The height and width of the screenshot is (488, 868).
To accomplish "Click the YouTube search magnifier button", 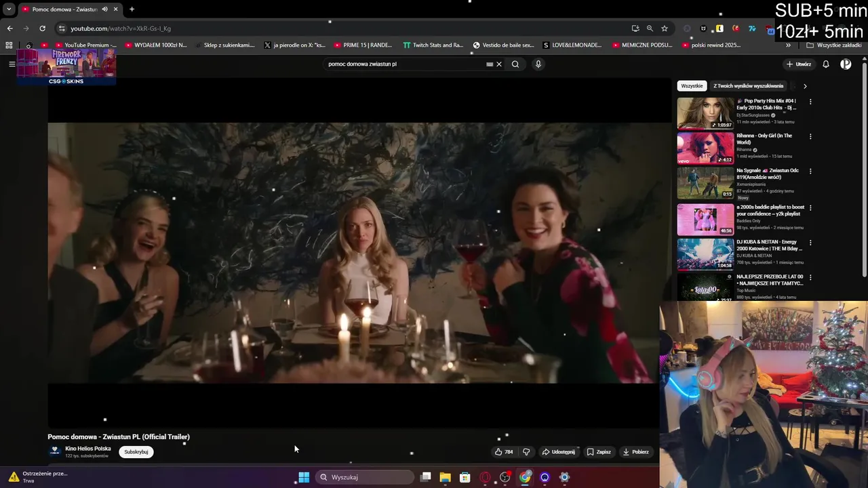I will click(x=515, y=64).
